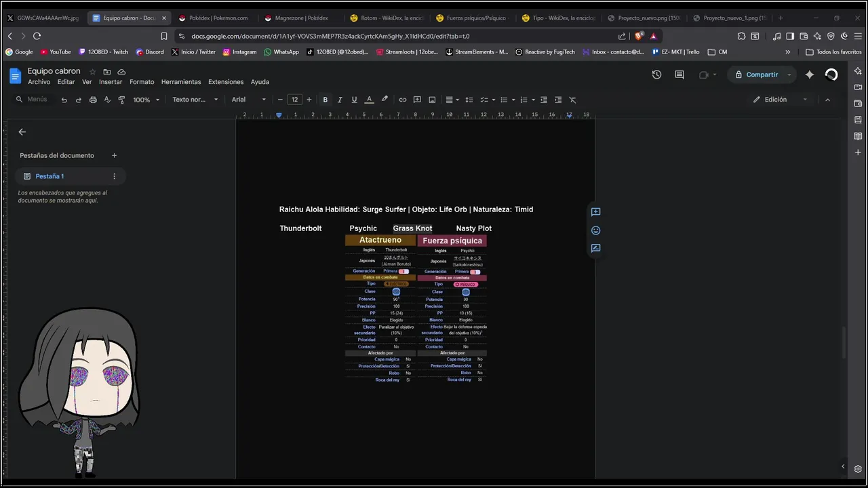Viewport: 868px width, 488px height.
Task: Open Pestaña 1 options menu
Action: coord(114,176)
